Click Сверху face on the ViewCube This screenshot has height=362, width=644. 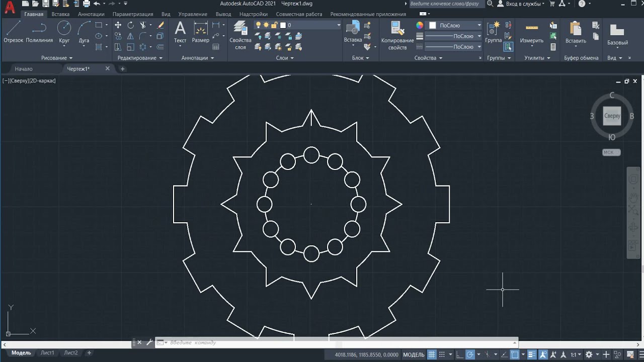[x=612, y=116]
